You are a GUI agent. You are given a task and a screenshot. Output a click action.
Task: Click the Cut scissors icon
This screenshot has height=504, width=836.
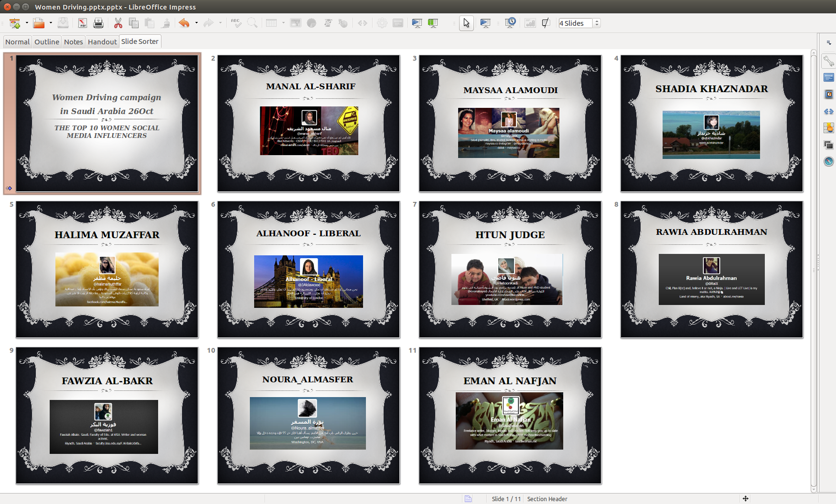tap(118, 23)
